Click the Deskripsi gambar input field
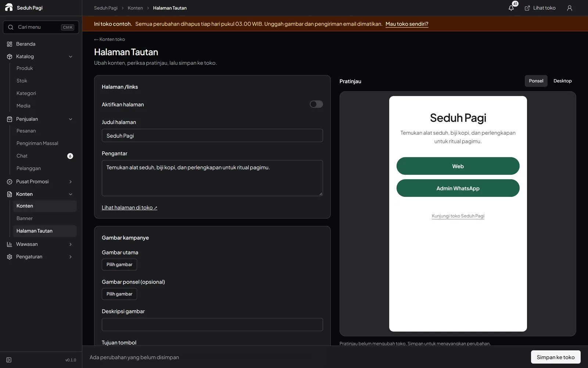 212,325
